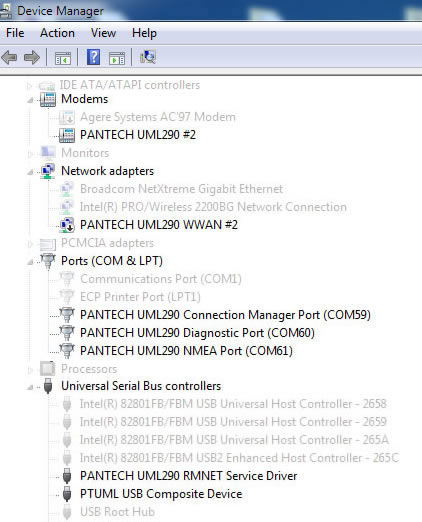Select the PANTECH UML290 #2 modem
The width and height of the screenshot is (422, 522).
tap(138, 135)
